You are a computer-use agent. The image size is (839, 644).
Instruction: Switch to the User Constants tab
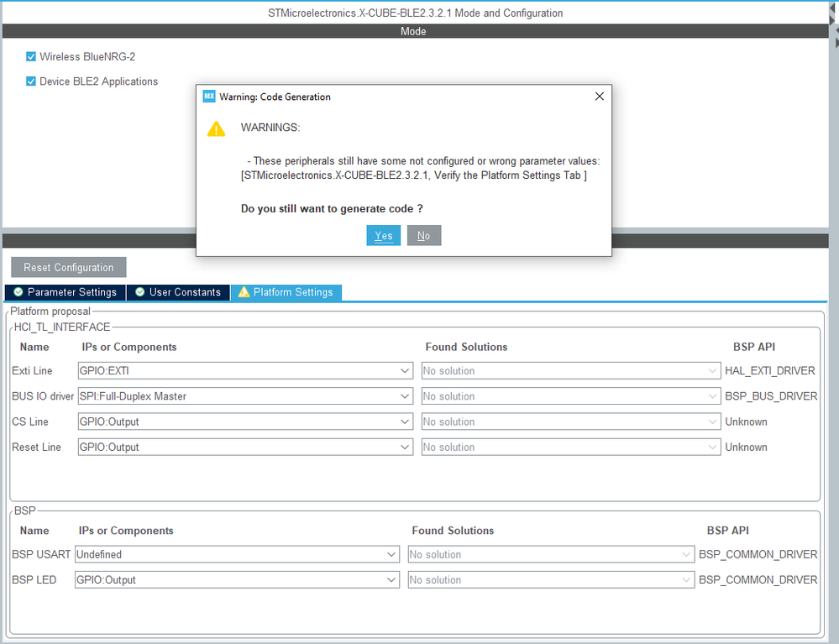(x=178, y=292)
